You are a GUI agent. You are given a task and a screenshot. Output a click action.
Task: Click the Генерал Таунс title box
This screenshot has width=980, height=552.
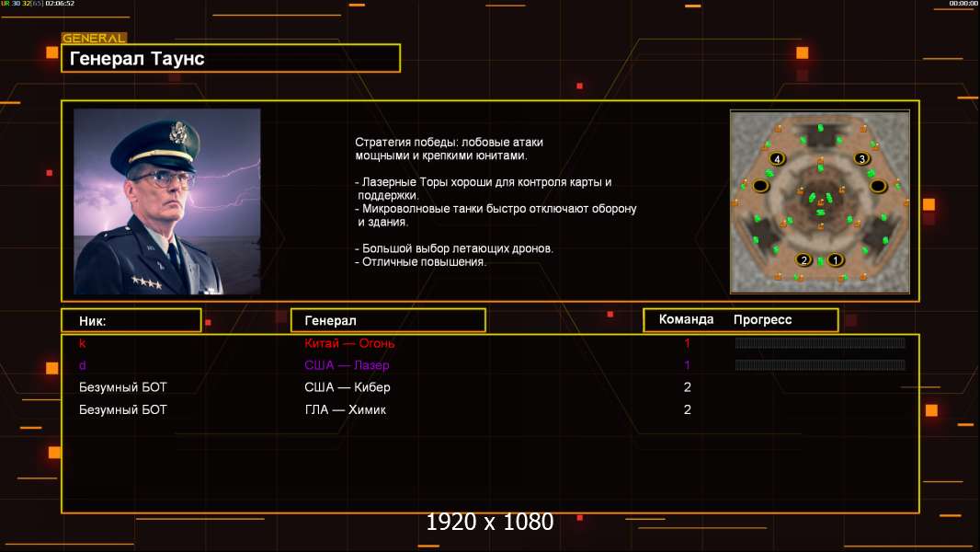[231, 58]
